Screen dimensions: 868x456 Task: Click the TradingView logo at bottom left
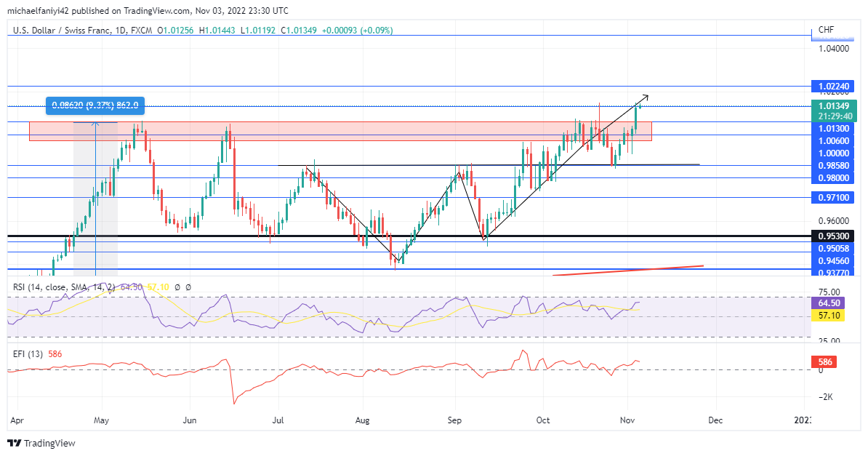click(x=41, y=443)
